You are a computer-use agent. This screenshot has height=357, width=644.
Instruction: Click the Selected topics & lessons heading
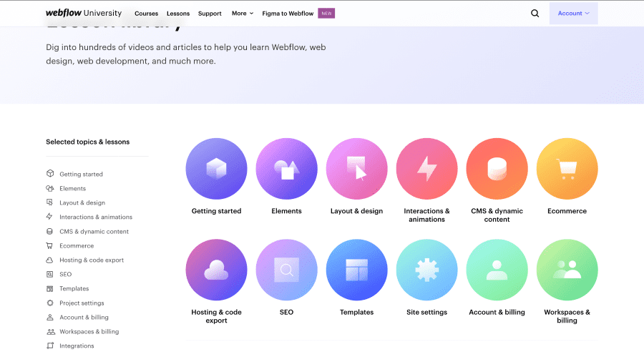click(87, 142)
